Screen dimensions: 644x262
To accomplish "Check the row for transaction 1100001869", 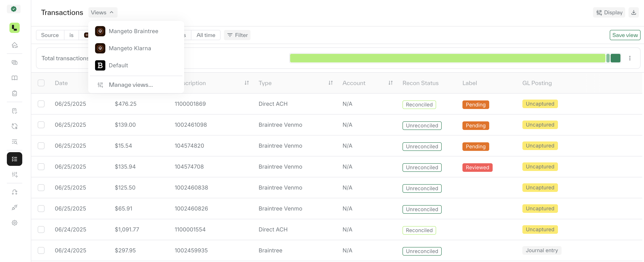I will tap(41, 104).
